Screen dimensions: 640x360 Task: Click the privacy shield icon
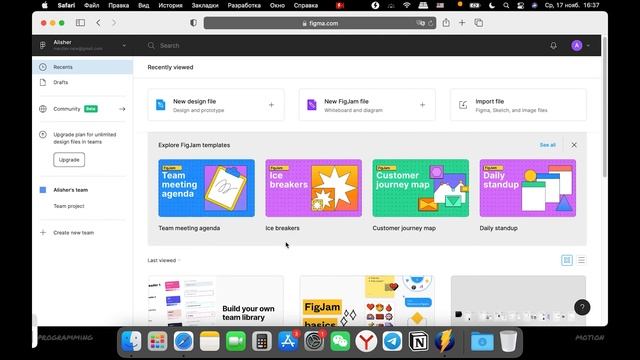click(x=193, y=23)
